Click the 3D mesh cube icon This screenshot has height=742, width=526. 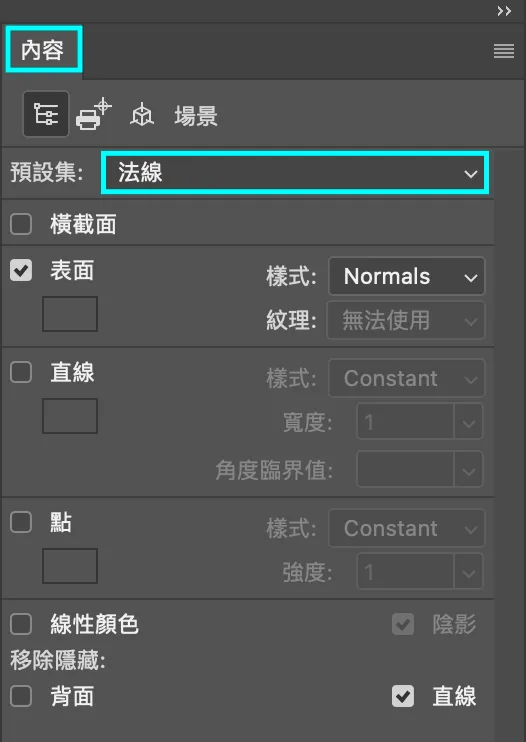coord(142,115)
